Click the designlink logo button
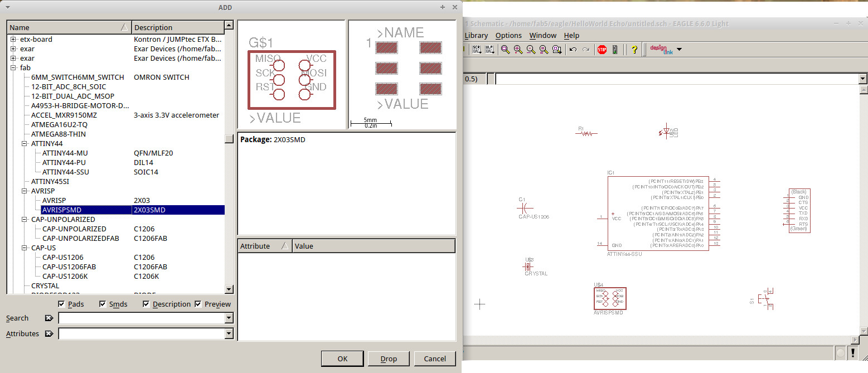Viewport: 868px width, 373px height. click(661, 49)
